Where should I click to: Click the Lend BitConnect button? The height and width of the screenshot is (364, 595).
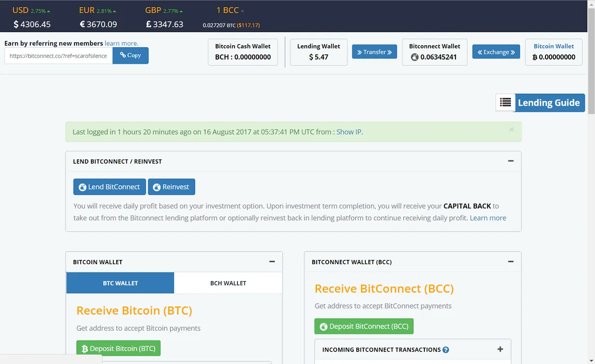coord(110,187)
